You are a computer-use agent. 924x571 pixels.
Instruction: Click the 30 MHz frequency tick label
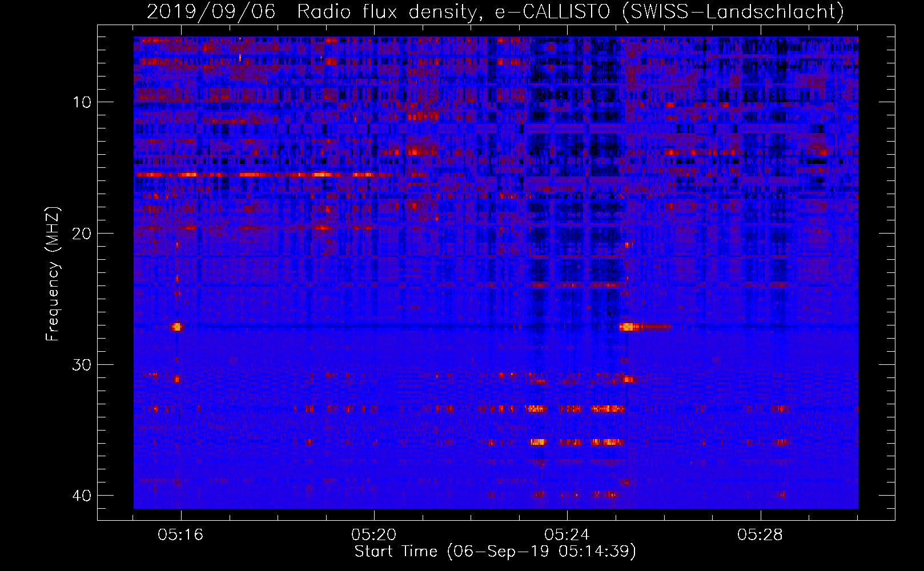82,365
